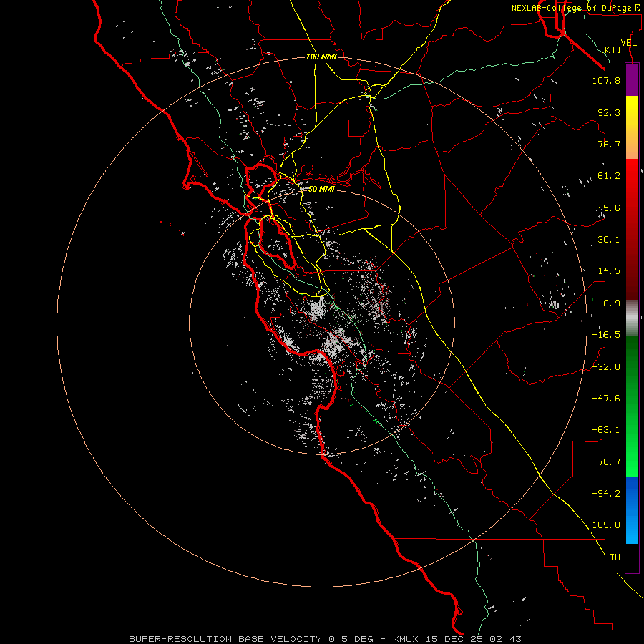Click the 100 NMI range ring label
This screenshot has height=644, width=644.
click(321, 57)
